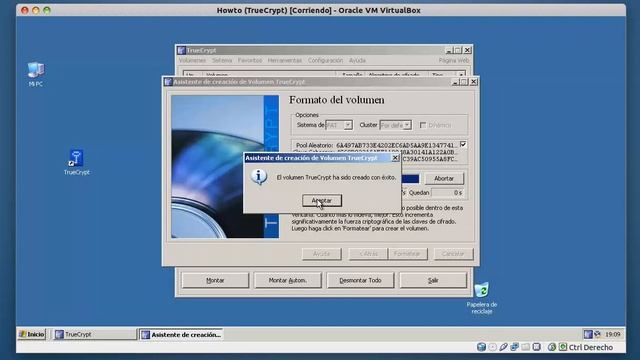Screen dimensions: 640x360
Task: Click the Ctrl Derecho host key label
Action: (591, 347)
